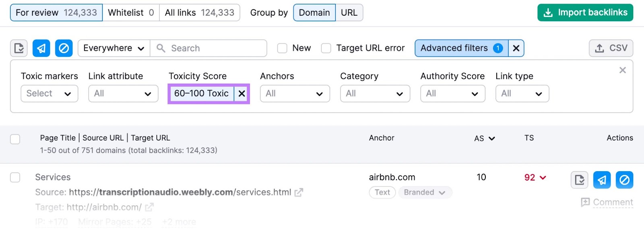Click the blue remove-list paper plane toolbar icon
The width and height of the screenshot is (644, 234).
click(41, 48)
